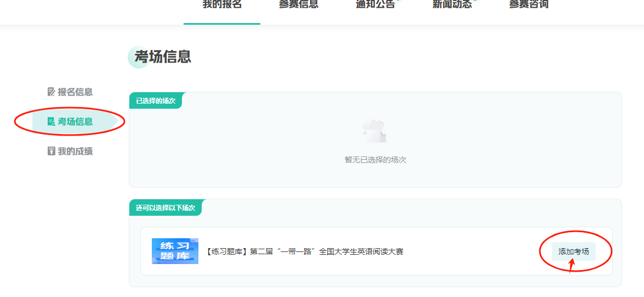
Task: Click the 练习题库 thumbnail image
Action: click(175, 251)
